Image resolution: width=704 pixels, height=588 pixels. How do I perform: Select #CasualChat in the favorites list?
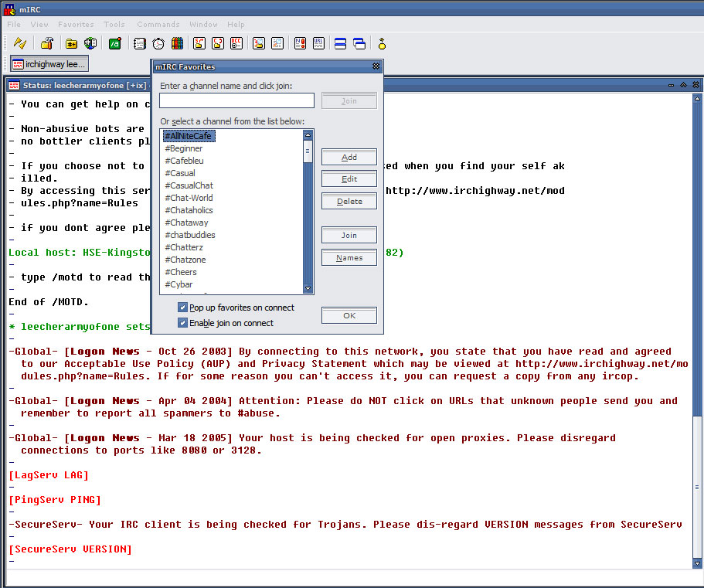(x=189, y=185)
